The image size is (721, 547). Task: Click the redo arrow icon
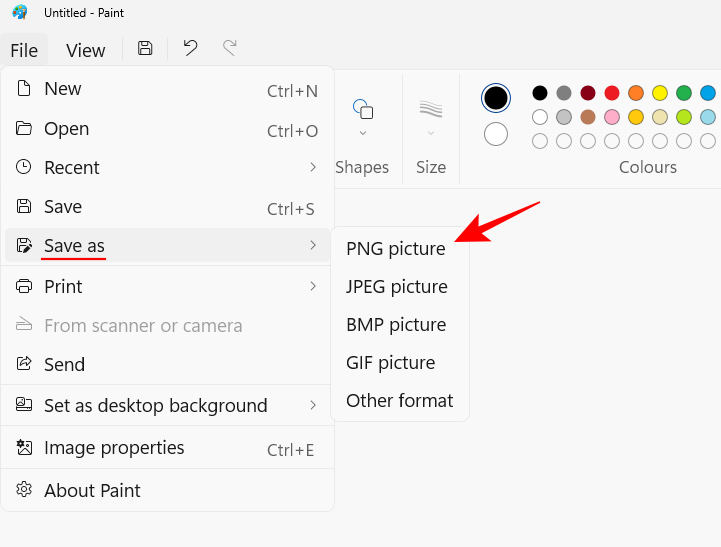(x=230, y=48)
